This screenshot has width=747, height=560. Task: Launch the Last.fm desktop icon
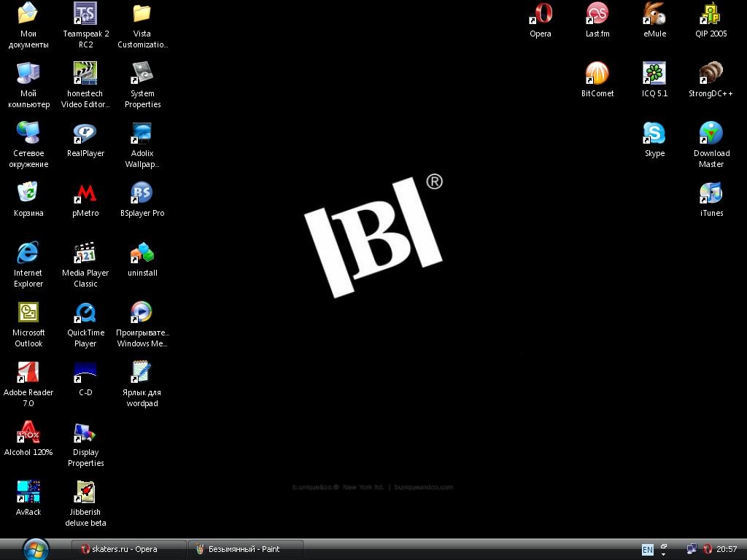point(597,15)
